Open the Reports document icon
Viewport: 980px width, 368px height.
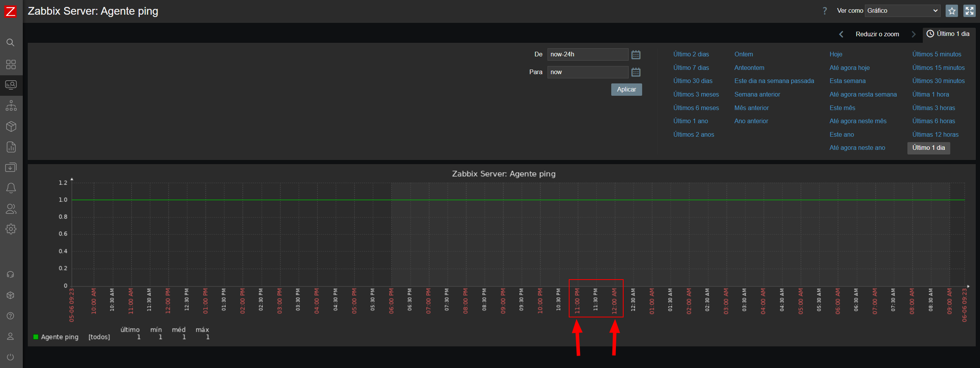(11, 147)
